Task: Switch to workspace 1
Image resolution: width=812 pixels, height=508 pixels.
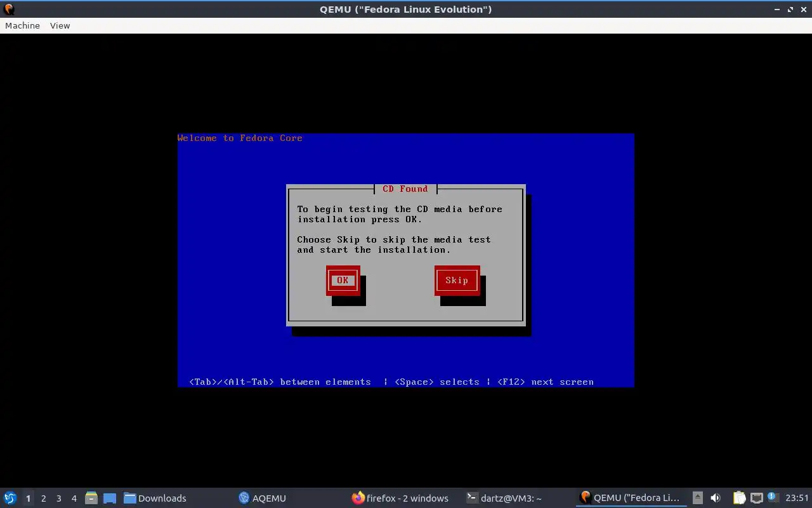Action: pos(28,498)
